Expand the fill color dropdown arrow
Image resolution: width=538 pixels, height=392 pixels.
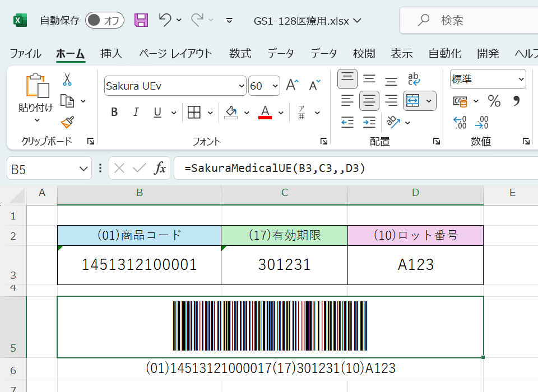point(247,113)
